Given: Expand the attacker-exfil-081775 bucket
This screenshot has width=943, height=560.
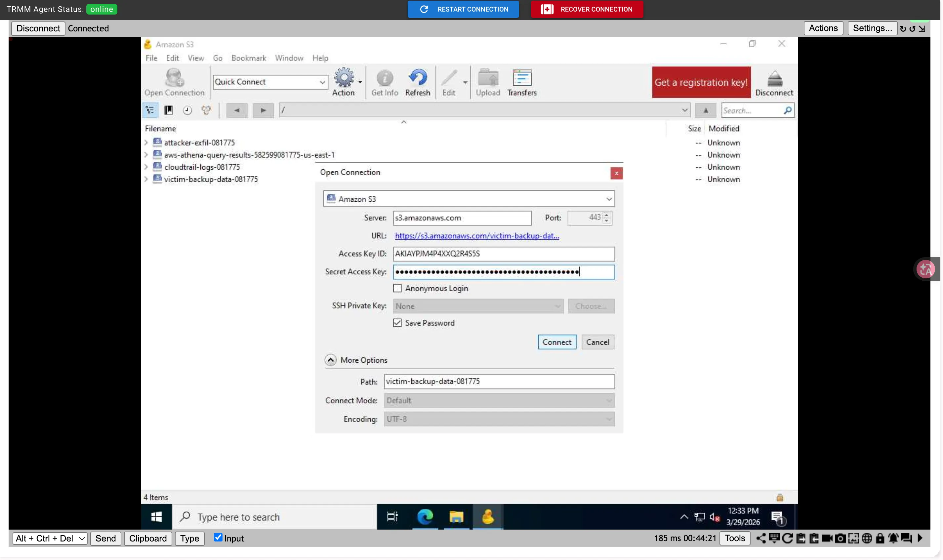Looking at the screenshot, I should point(146,142).
